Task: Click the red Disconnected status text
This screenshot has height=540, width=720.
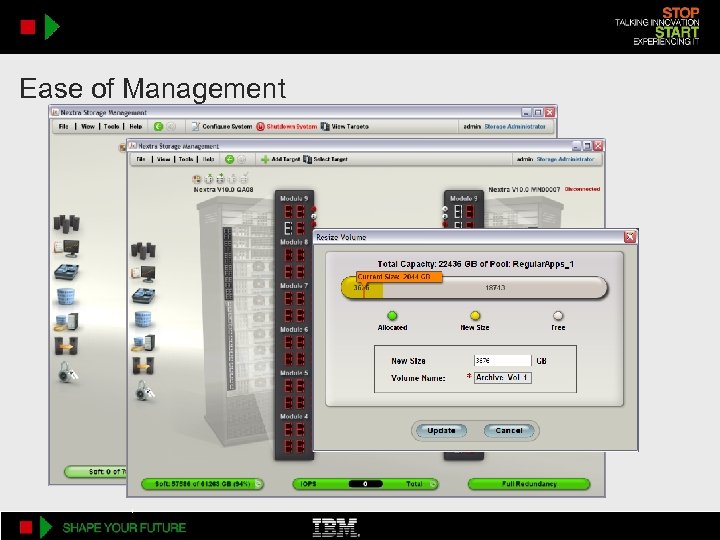Action: 582,189
